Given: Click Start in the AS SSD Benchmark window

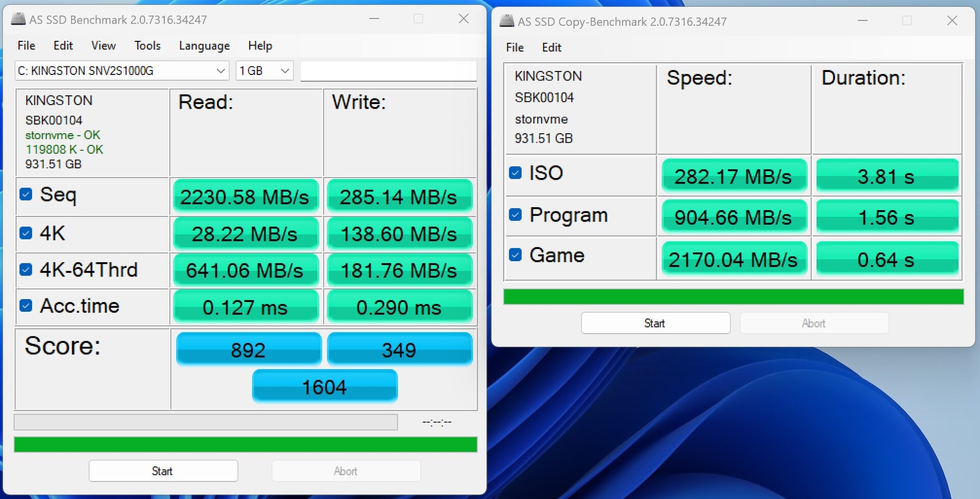Looking at the screenshot, I should coord(163,471).
